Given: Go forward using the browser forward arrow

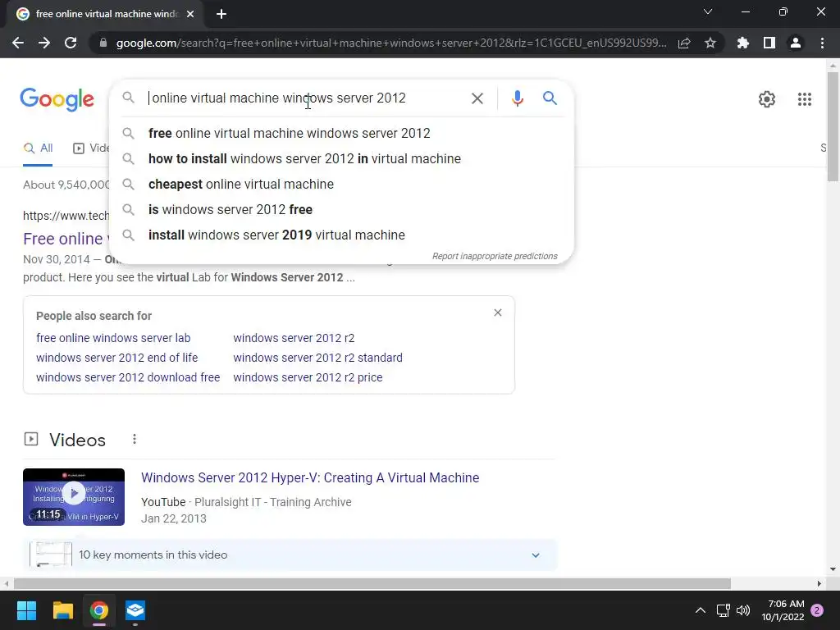Looking at the screenshot, I should 44,43.
